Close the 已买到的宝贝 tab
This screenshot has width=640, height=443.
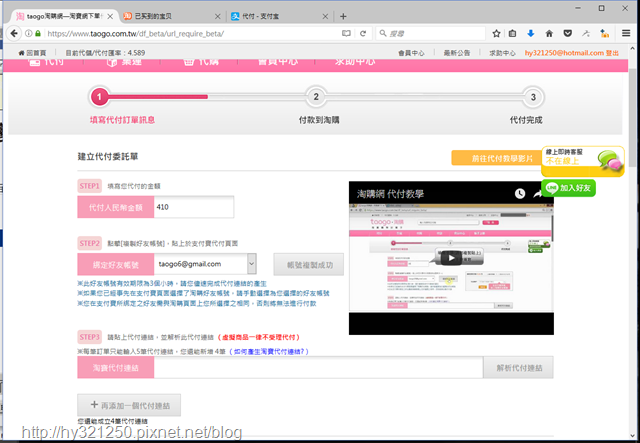218,16
